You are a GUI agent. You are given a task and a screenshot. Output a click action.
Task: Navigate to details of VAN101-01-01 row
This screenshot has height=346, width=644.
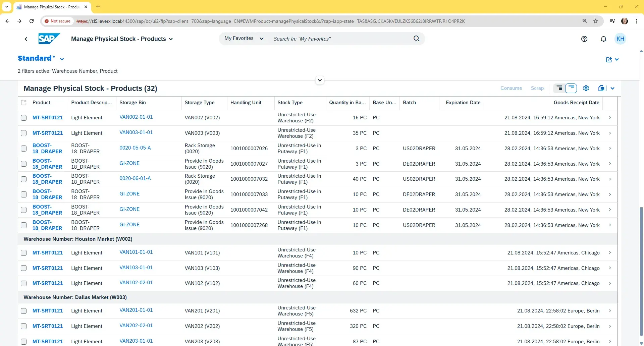610,253
